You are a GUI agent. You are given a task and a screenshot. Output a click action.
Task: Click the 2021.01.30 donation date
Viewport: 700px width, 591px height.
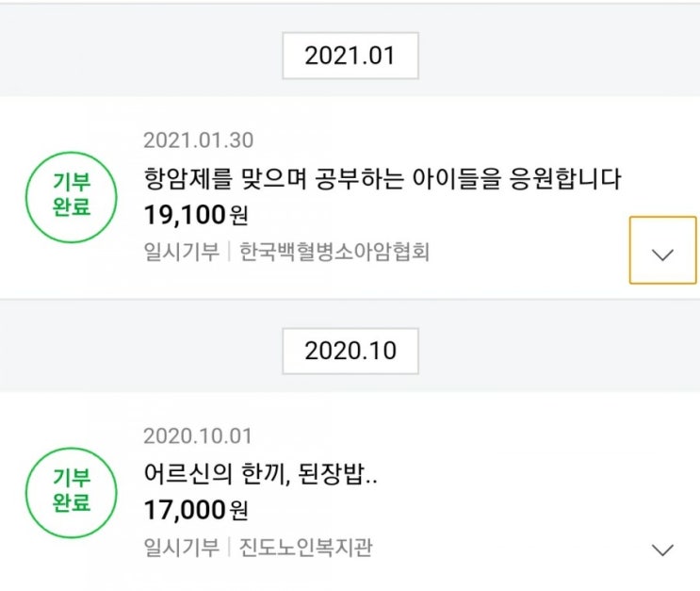[198, 141]
